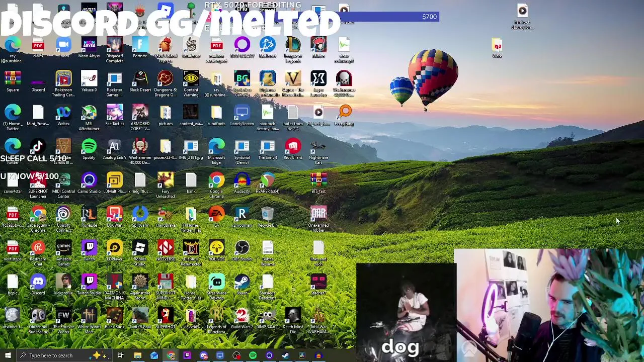This screenshot has height=362, width=644.
Task: Open the GIMP 3.0.6-1 desktop icon
Action: point(267,315)
